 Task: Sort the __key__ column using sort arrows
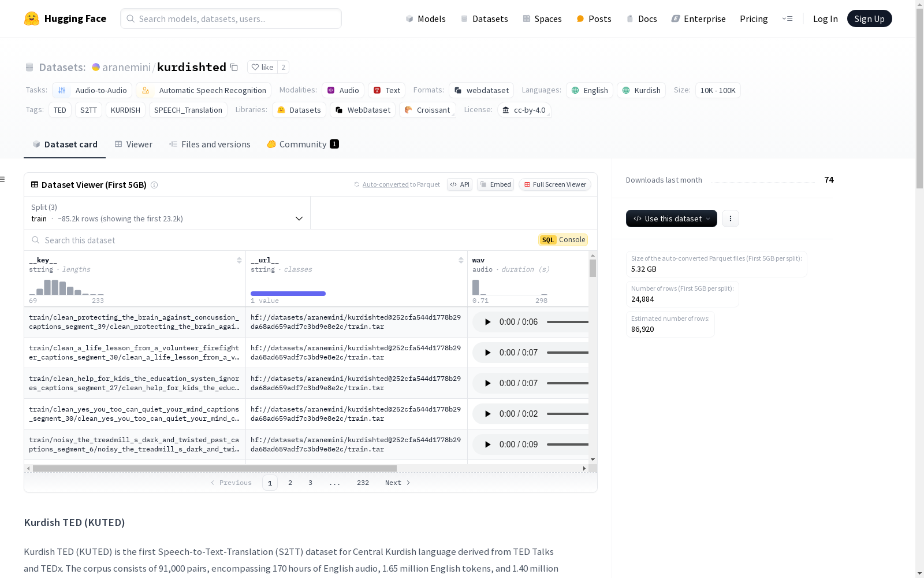tap(239, 260)
